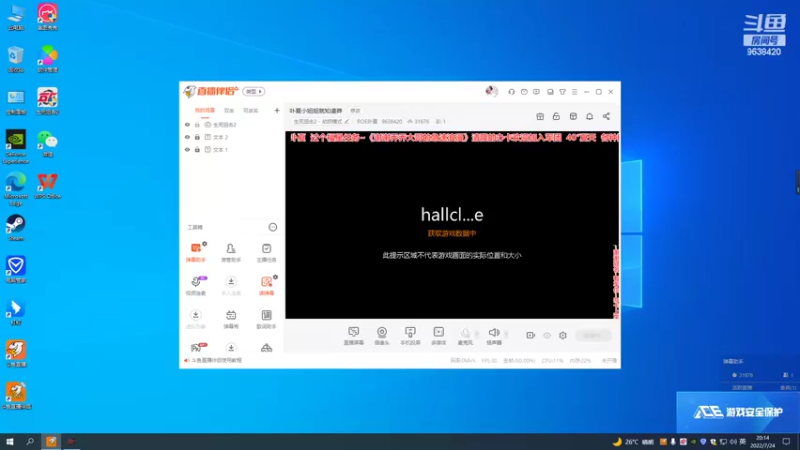Screen dimensions: 800x450
Task: Click the record camera icon near settings
Action: [531, 335]
